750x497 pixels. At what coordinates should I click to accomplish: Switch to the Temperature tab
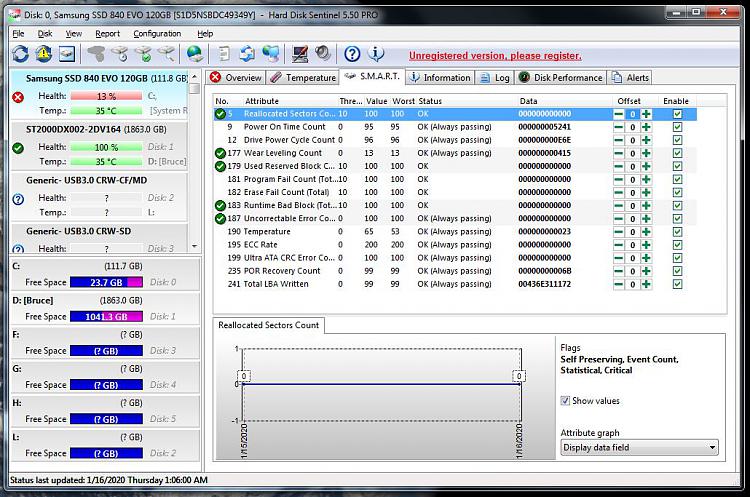[x=302, y=77]
